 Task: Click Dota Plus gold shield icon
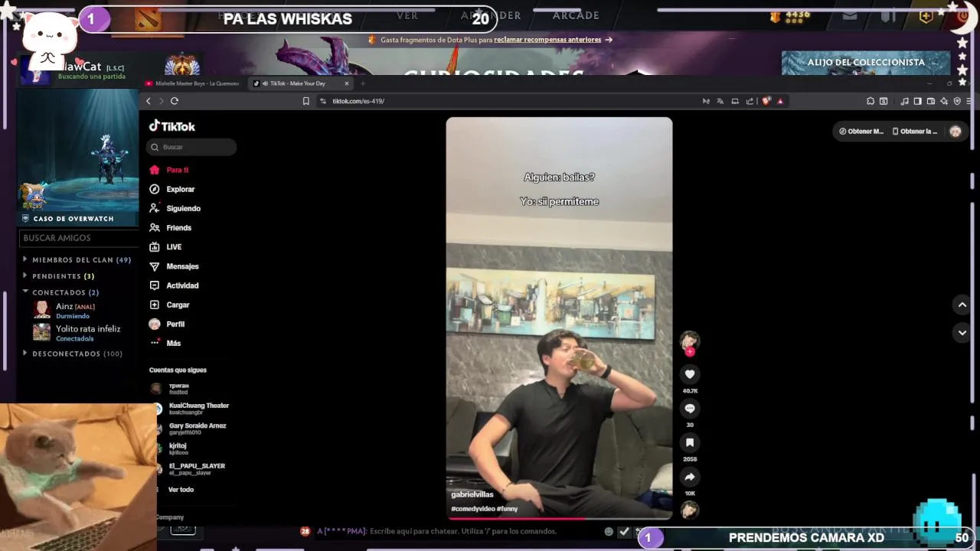pyautogui.click(x=926, y=16)
